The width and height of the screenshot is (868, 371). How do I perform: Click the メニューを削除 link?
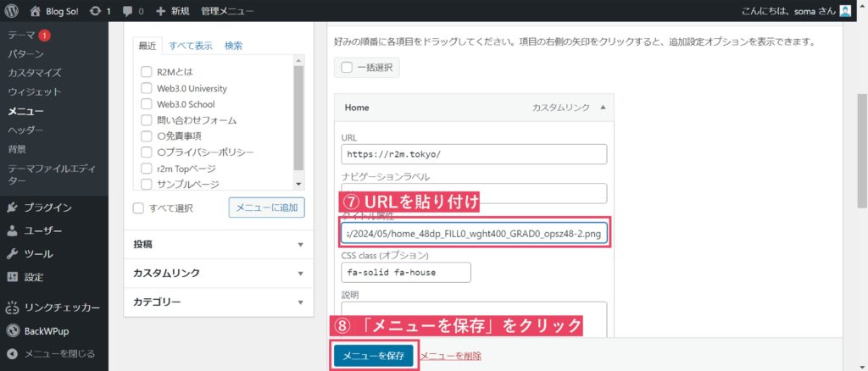(451, 356)
